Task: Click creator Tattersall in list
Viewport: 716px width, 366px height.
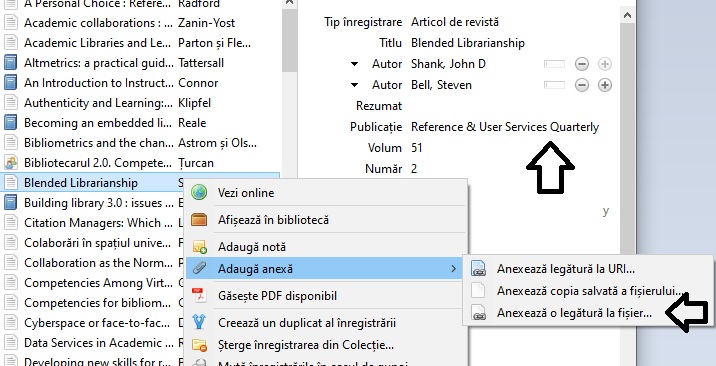Action: pos(201,63)
